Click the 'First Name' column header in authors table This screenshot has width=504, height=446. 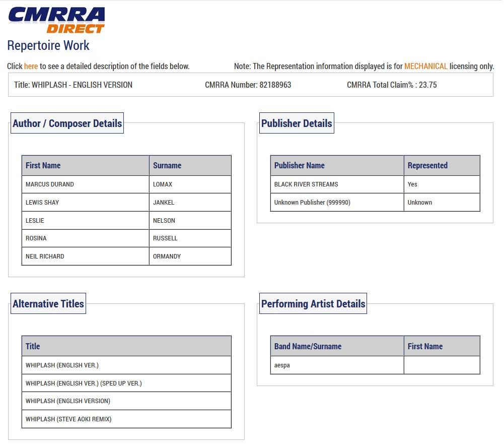[x=86, y=165]
